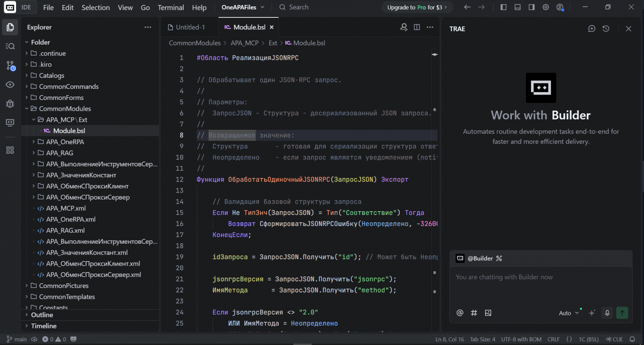Screen dimensions: 644x345
Task: Start voice input with the microphone icon
Action: coord(607,313)
